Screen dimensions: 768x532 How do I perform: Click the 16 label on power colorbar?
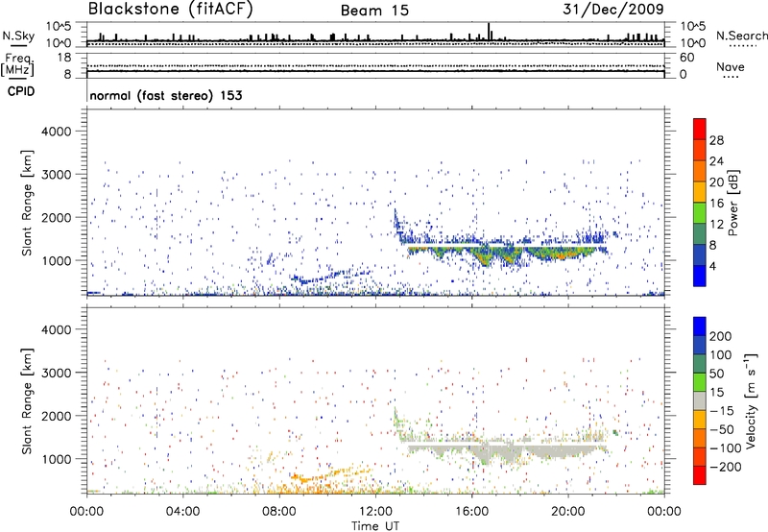pos(716,203)
